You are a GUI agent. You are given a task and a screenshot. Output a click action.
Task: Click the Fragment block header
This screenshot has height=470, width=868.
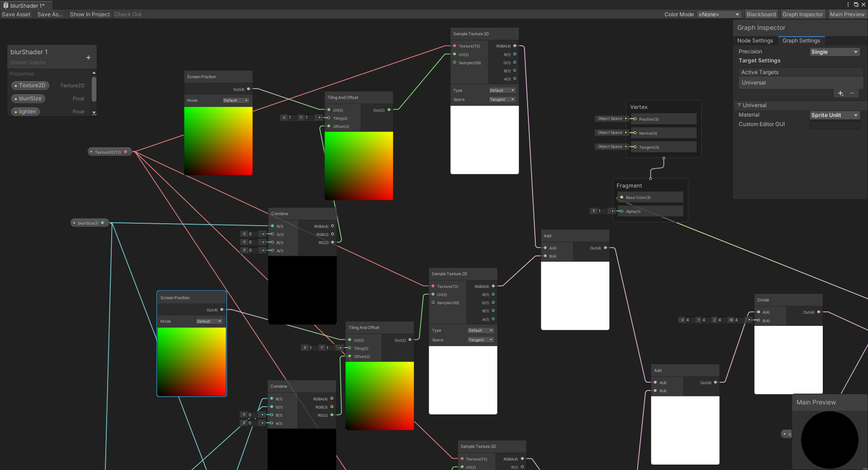[629, 186]
